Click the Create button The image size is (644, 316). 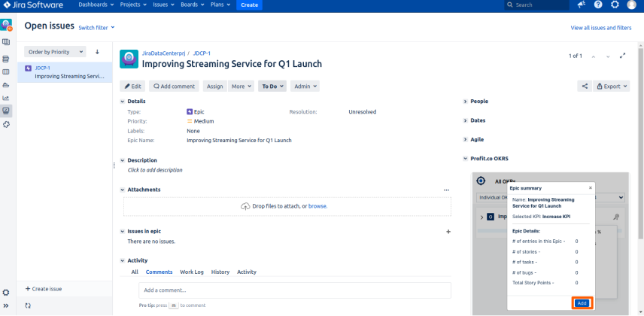tap(249, 5)
